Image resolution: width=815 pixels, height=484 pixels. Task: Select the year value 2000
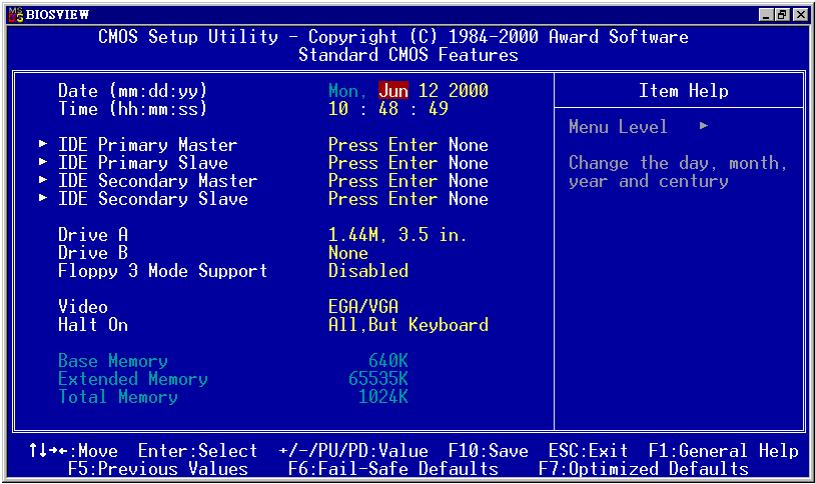click(x=468, y=90)
